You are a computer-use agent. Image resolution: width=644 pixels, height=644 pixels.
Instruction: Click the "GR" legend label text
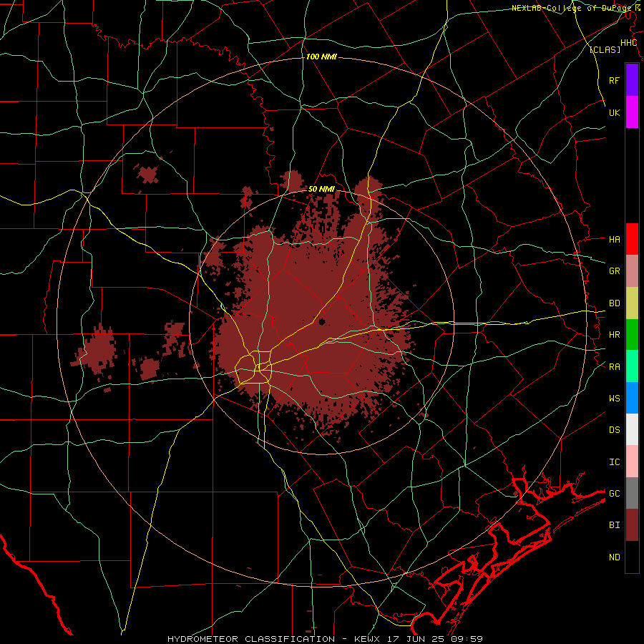pyautogui.click(x=614, y=270)
